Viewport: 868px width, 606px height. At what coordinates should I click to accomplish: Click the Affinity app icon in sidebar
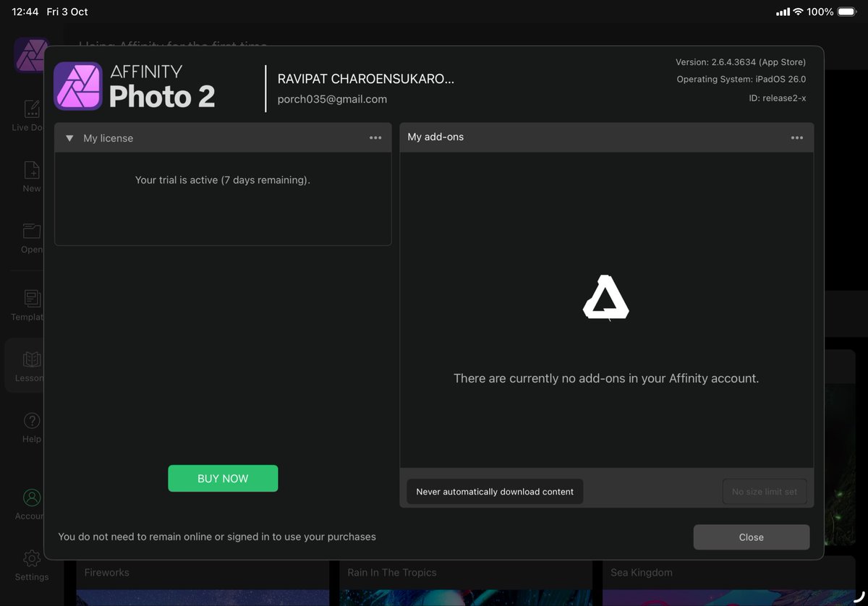(30, 55)
